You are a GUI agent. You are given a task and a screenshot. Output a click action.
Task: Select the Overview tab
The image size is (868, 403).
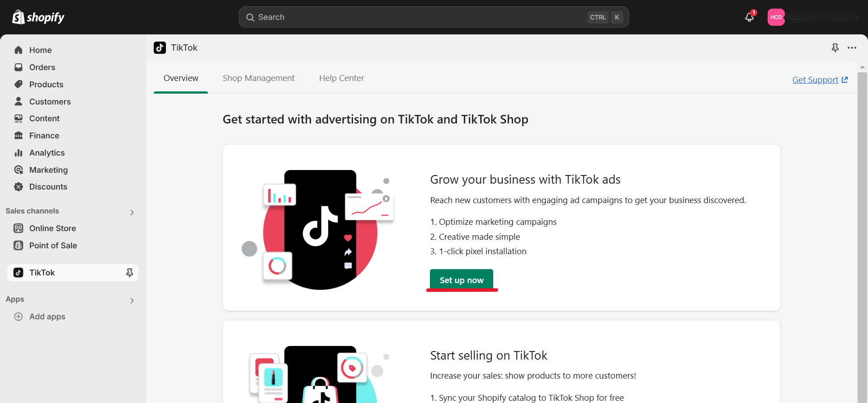pyautogui.click(x=181, y=78)
